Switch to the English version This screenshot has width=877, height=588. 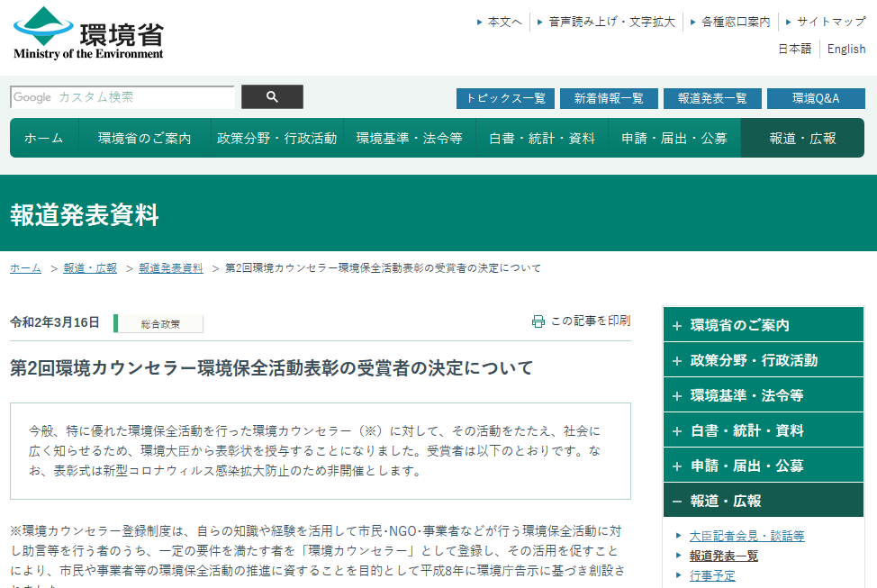pos(845,49)
